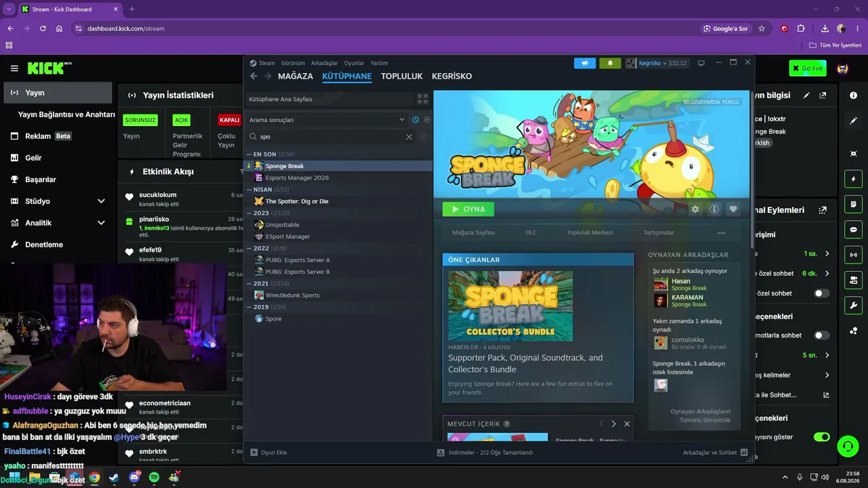Expand Stüdyo section in Kick sidebar
The height and width of the screenshot is (488, 868).
[101, 201]
